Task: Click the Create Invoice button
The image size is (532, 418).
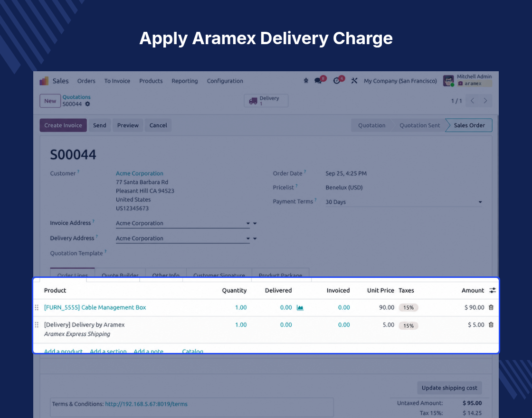Action: click(63, 125)
